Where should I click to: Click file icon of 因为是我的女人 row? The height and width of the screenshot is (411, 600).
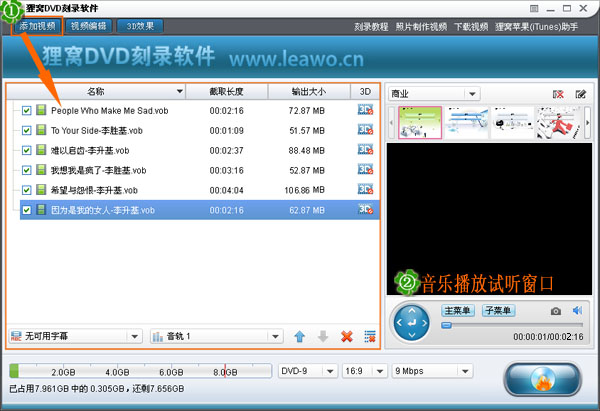coord(41,210)
